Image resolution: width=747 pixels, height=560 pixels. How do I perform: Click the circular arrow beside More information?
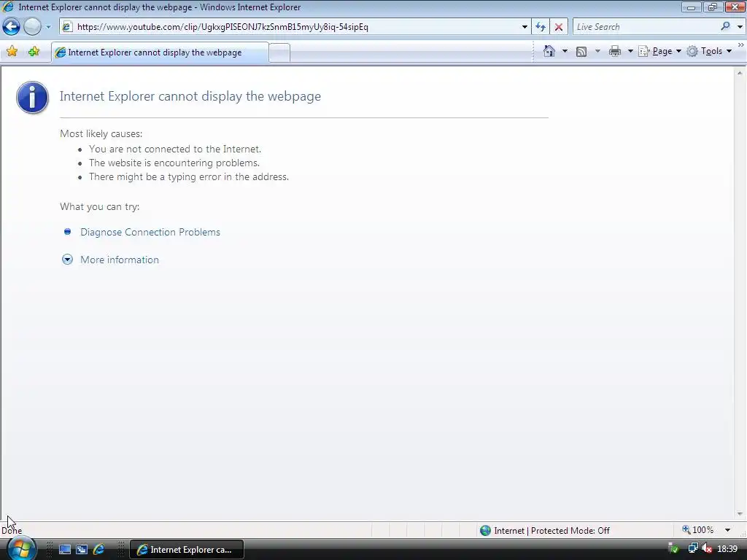(x=67, y=260)
